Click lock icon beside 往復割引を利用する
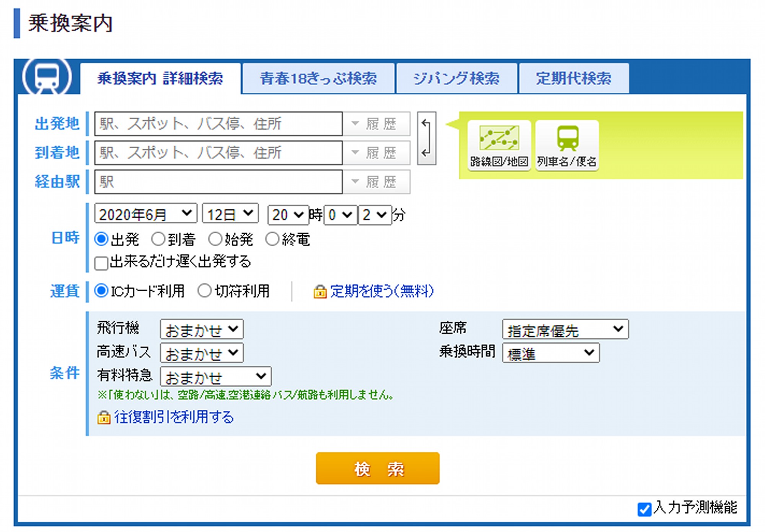Image resolution: width=765 pixels, height=532 pixels. click(104, 417)
